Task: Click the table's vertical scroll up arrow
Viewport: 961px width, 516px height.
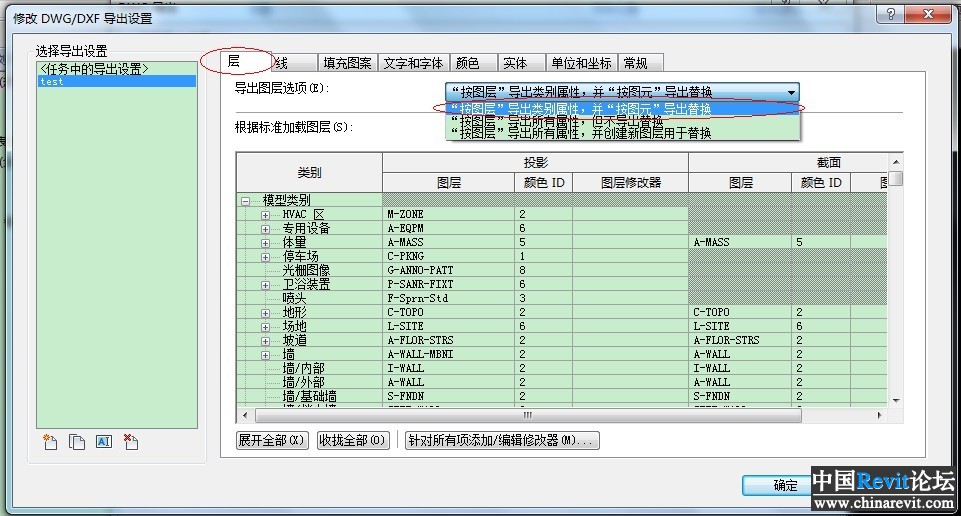Action: point(896,162)
